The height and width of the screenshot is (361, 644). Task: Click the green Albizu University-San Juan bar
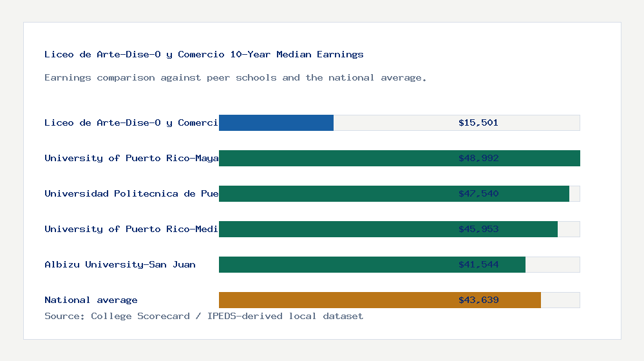pyautogui.click(x=372, y=264)
